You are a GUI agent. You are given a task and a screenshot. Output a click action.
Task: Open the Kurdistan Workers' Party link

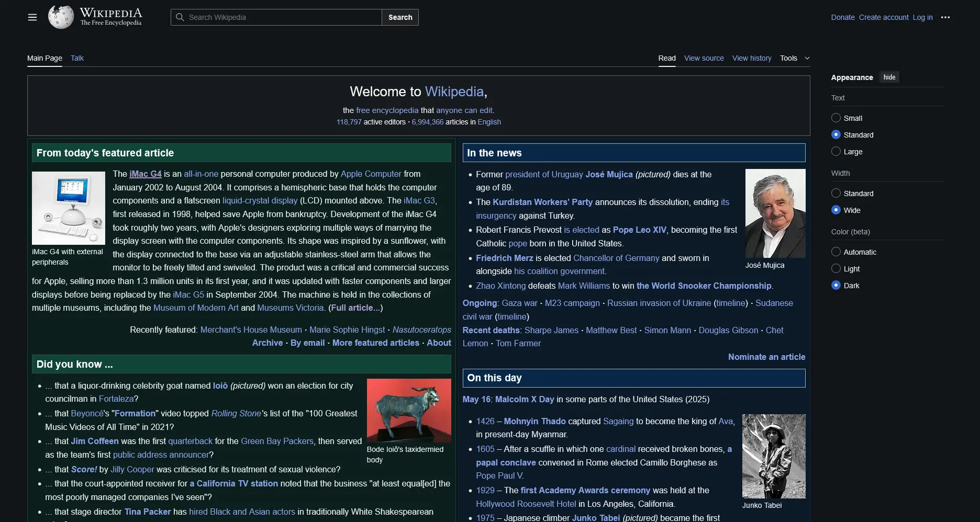pyautogui.click(x=542, y=202)
